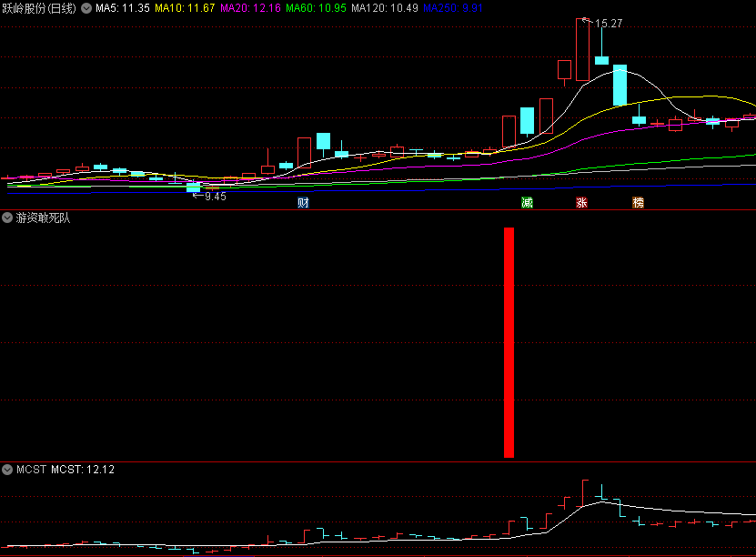Click the 9.45 low price annotation
This screenshot has height=557, width=756.
point(215,197)
